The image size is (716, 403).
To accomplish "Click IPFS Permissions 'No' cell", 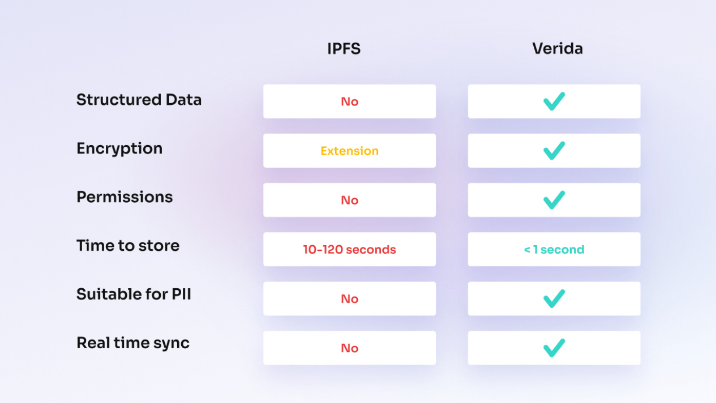I will (x=349, y=200).
